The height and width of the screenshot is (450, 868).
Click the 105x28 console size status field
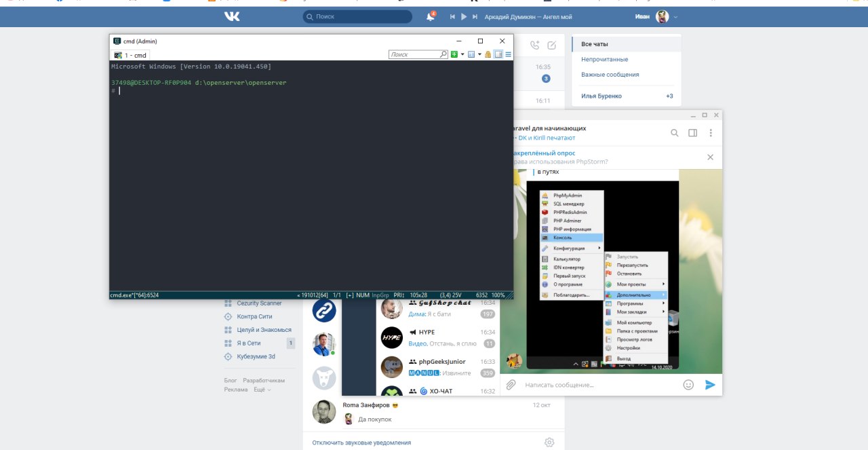[x=418, y=295]
